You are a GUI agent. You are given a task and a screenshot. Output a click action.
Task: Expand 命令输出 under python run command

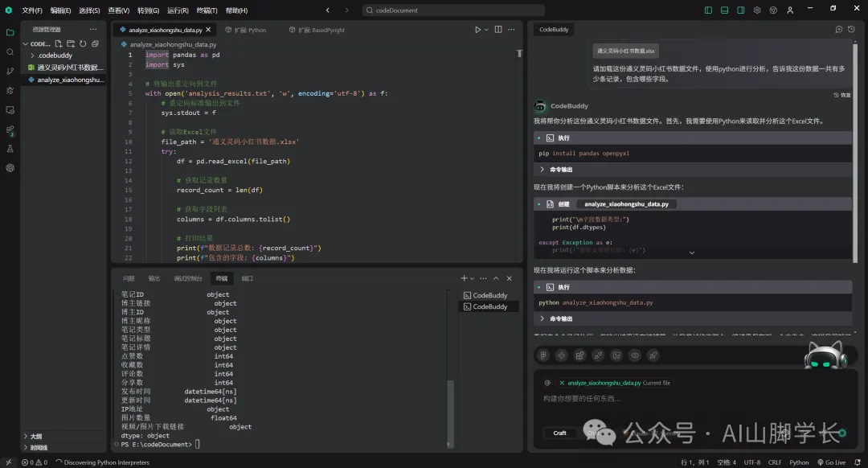693,318
